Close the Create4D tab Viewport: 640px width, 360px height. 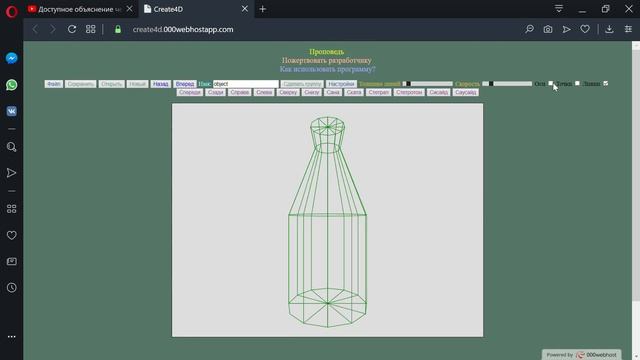244,9
